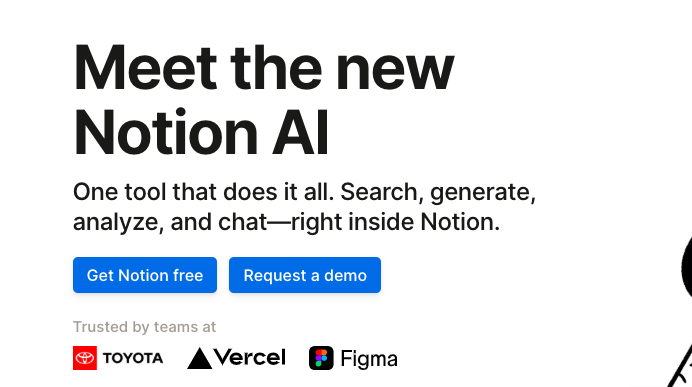Viewport: 692px width, 387px height.
Task: Click the colorful Figma logo icon
Action: [321, 358]
